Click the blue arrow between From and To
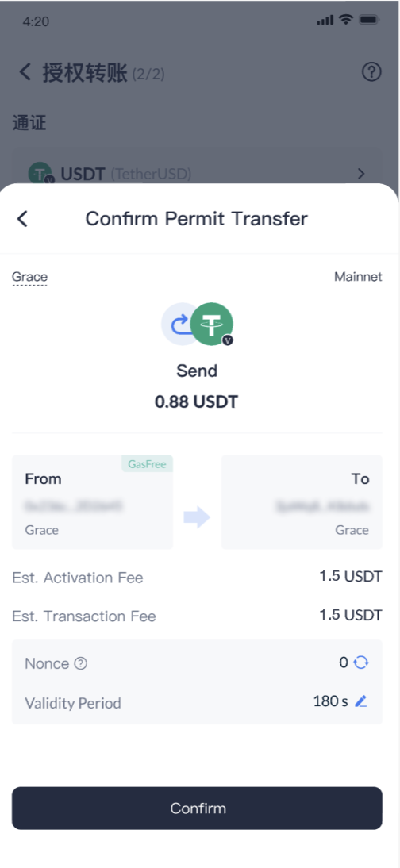400x868 pixels. 197,518
